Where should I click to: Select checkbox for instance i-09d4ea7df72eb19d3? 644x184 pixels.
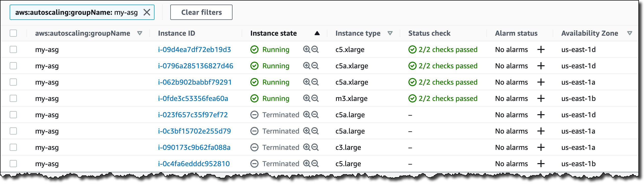pyautogui.click(x=13, y=49)
